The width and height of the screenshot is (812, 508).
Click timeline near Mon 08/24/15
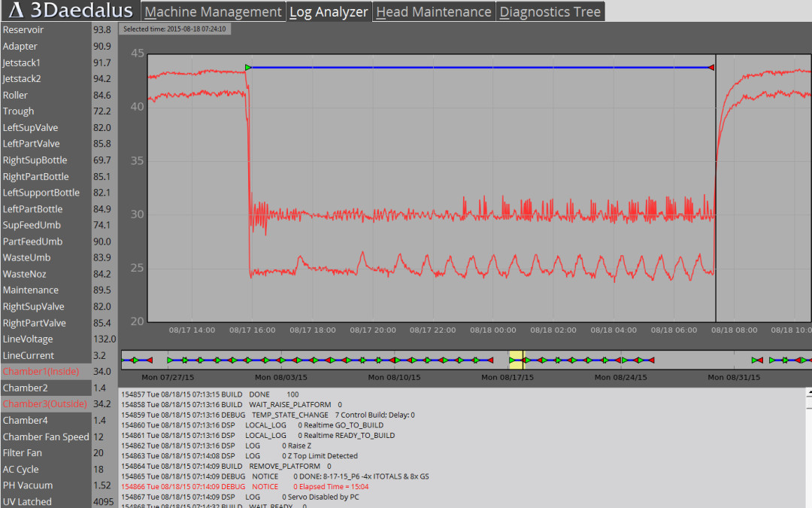click(x=623, y=360)
